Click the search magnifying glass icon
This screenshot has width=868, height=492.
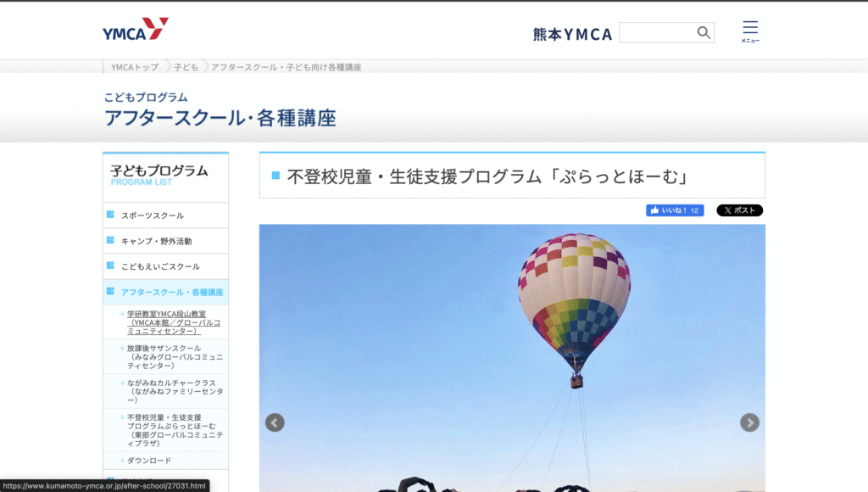tap(704, 32)
